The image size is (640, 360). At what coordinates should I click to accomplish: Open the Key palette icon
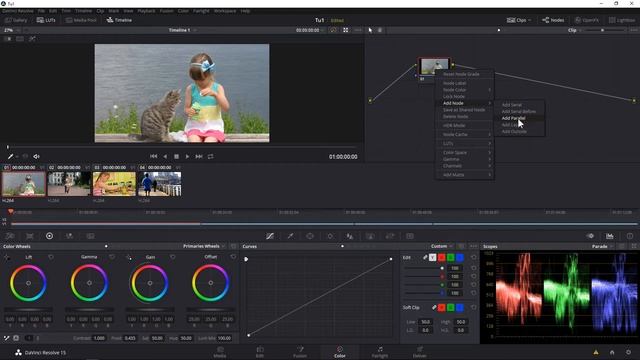coord(370,236)
